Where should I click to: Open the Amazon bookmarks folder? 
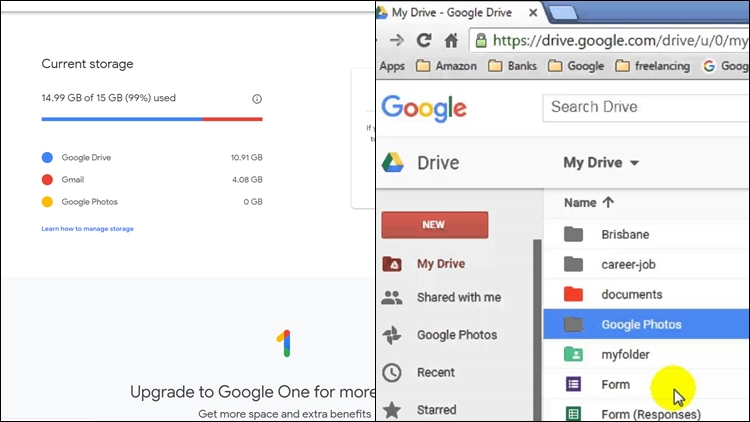446,66
